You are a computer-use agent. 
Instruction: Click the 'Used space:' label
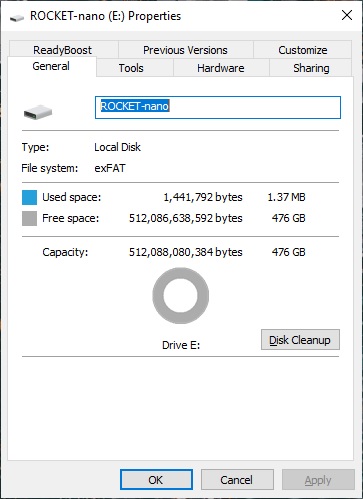(x=72, y=197)
